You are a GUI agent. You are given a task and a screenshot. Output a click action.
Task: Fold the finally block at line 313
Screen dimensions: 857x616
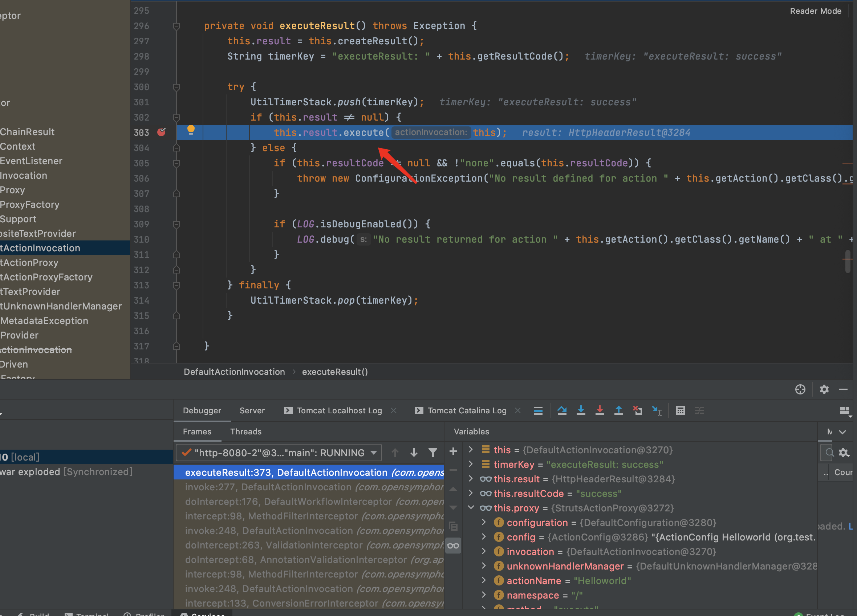pos(176,285)
